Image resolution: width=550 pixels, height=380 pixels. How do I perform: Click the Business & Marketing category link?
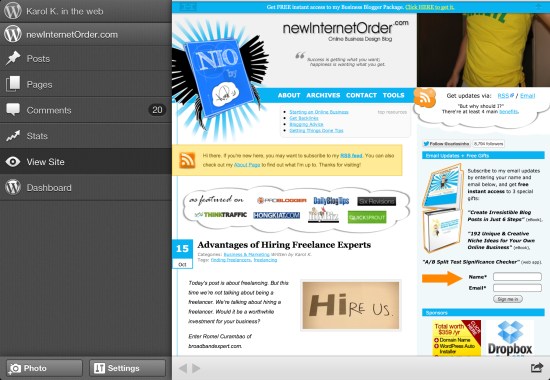(x=246, y=254)
